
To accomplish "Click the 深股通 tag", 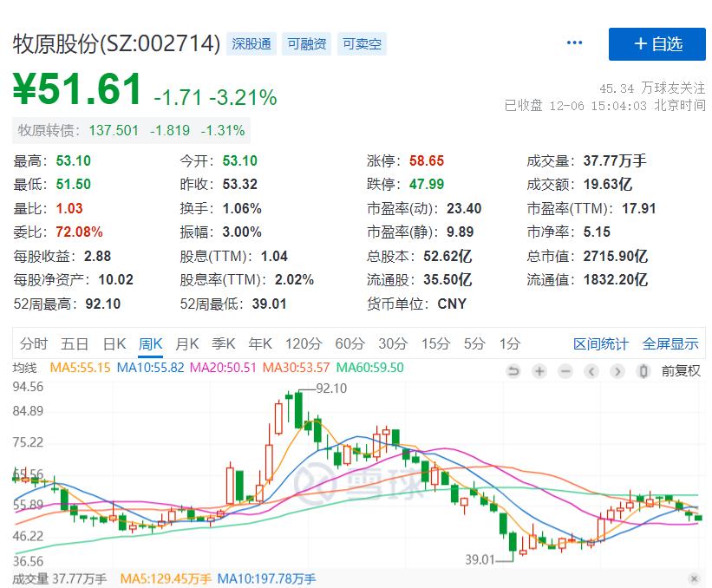I will click(x=251, y=43).
